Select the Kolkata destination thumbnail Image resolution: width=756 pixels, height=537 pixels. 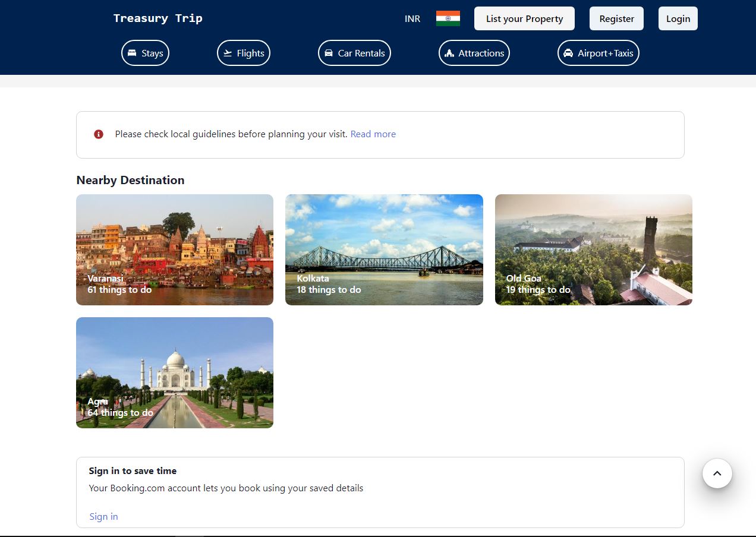[x=384, y=249]
